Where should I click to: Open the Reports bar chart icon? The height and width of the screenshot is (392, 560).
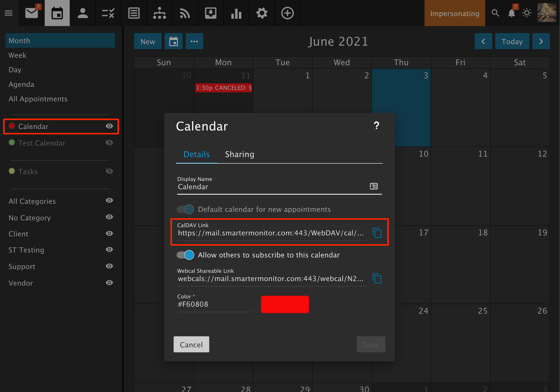236,13
